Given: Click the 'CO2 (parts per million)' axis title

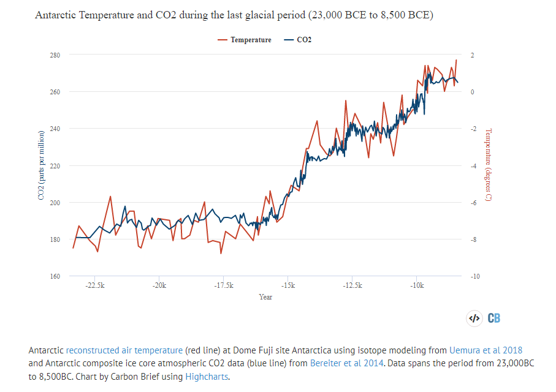Looking at the screenshot, I should click(x=41, y=165).
